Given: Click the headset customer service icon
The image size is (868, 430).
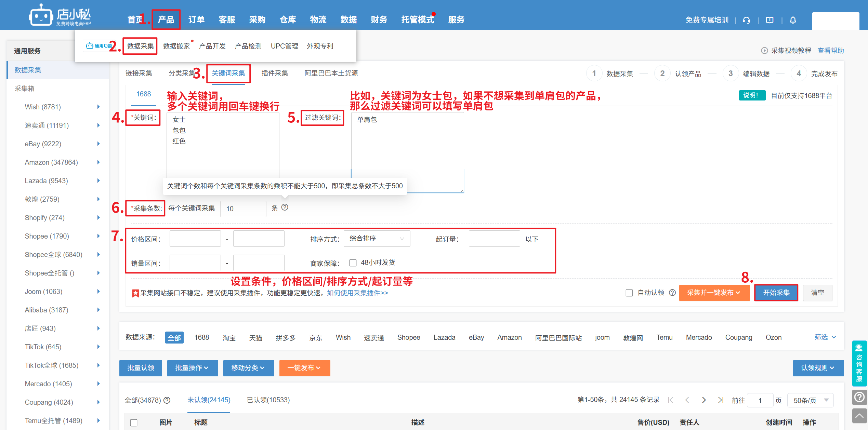Looking at the screenshot, I should click(746, 20).
